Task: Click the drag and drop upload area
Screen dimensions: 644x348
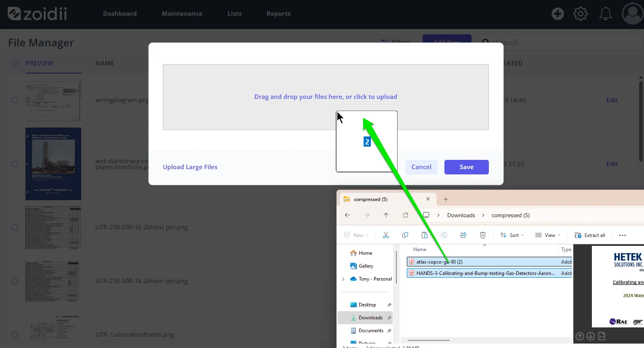Action: tap(326, 97)
